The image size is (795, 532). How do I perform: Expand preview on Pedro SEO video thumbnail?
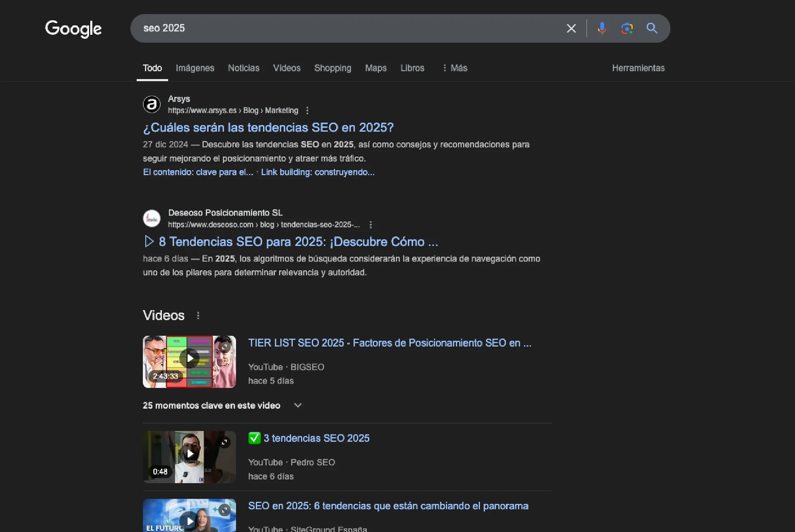[x=224, y=443]
